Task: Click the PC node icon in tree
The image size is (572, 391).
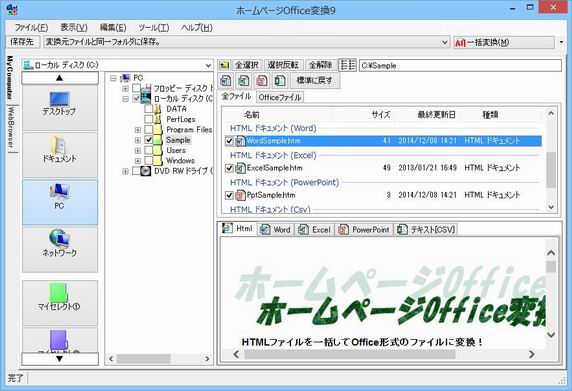Action: click(x=125, y=78)
